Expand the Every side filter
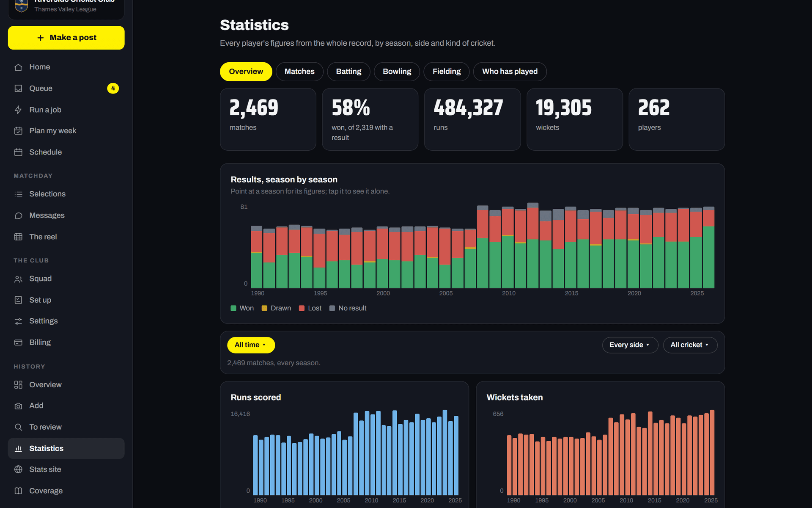812x508 pixels. (x=630, y=345)
